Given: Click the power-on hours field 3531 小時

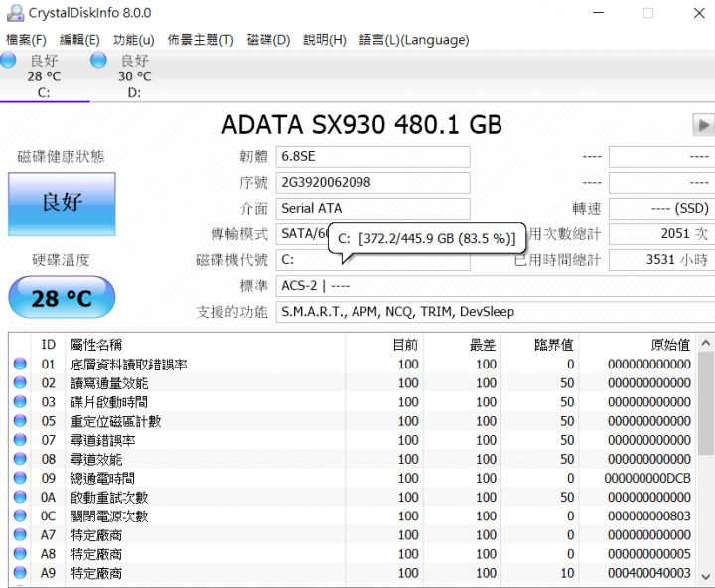Looking at the screenshot, I should coord(661,260).
